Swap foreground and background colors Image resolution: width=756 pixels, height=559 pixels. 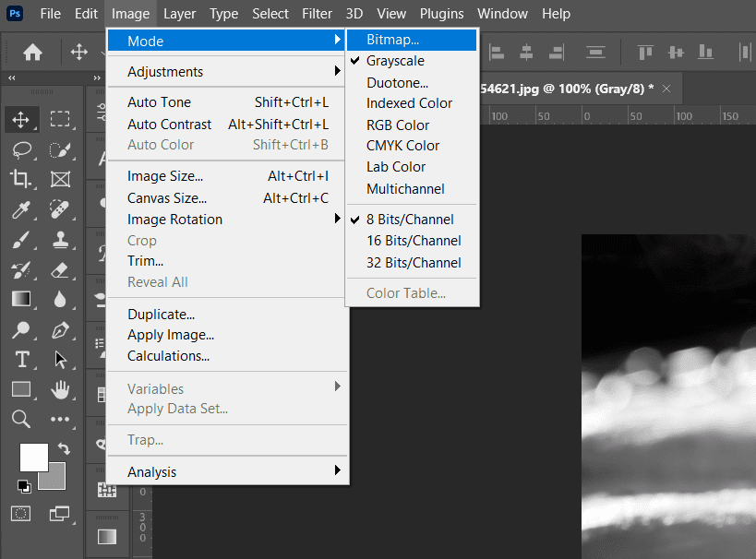click(64, 448)
